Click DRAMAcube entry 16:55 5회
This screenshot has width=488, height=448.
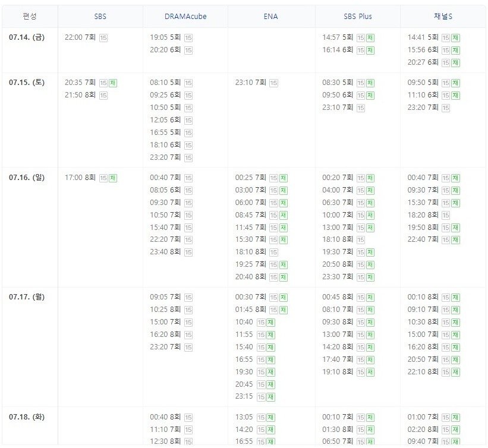[x=165, y=132]
